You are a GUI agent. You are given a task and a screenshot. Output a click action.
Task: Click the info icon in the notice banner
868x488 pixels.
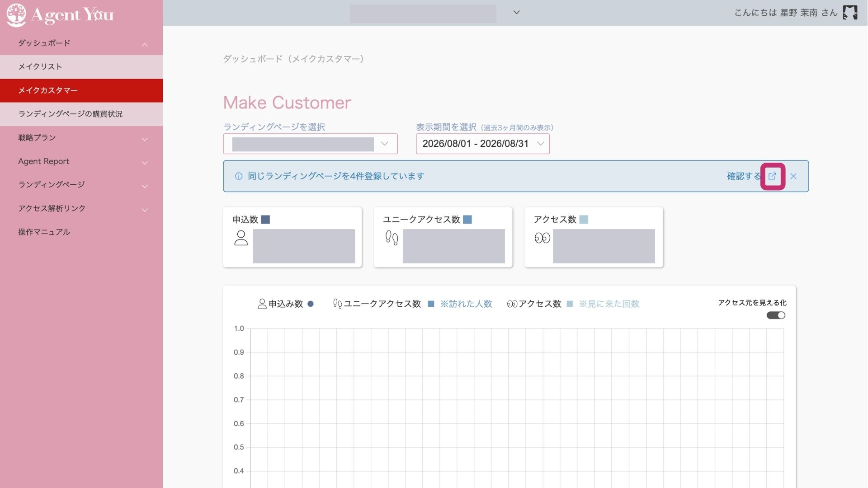click(x=239, y=176)
